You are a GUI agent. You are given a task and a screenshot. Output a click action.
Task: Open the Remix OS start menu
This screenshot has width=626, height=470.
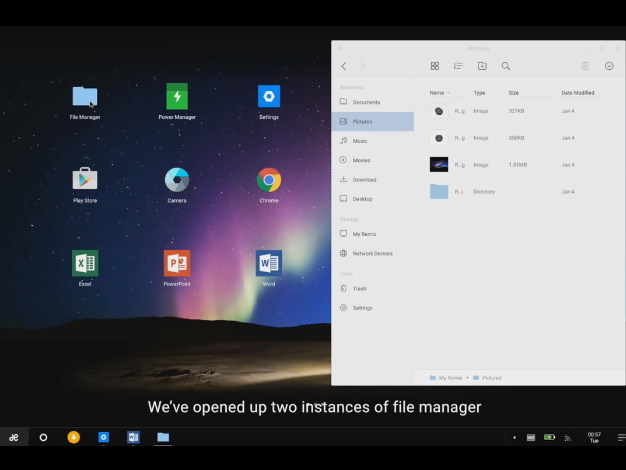click(14, 437)
